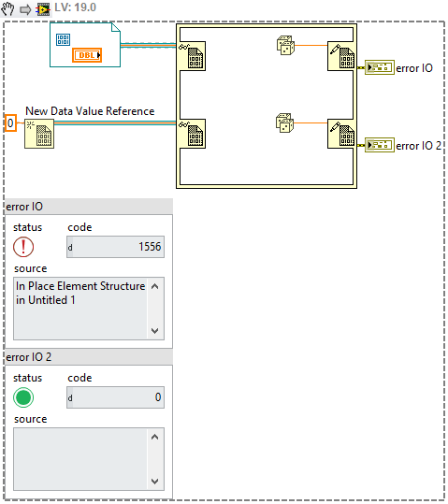Click the lower random number dice node
The height and width of the screenshot is (504, 448).
284,122
